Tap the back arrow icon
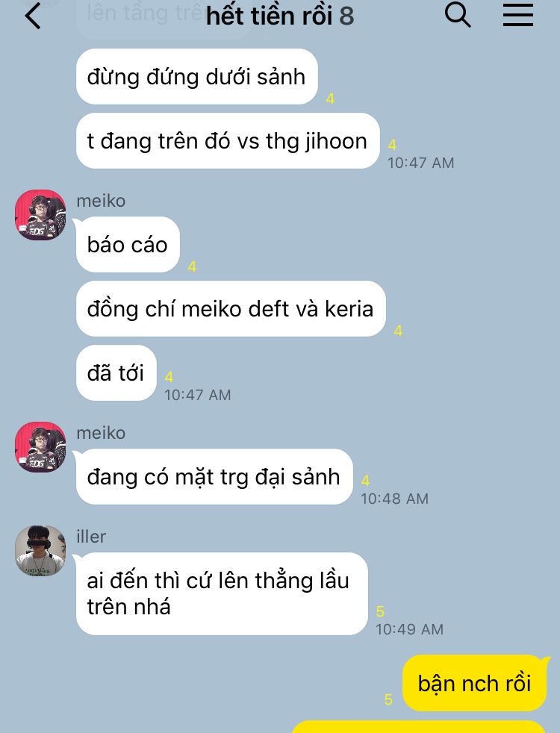 click(33, 16)
